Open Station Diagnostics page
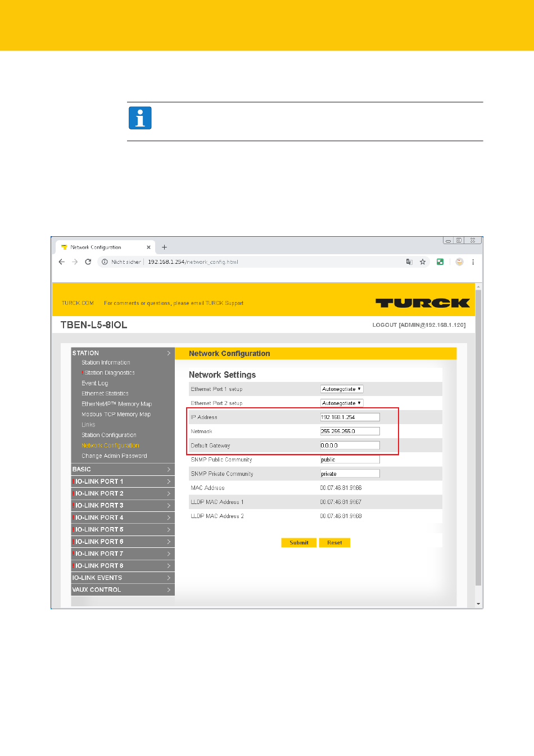 coord(110,373)
